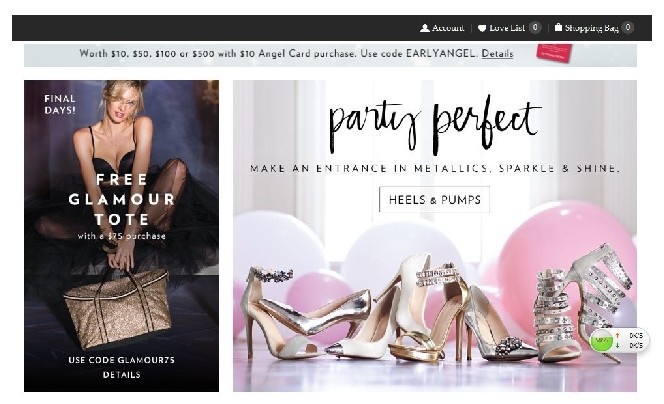
Task: Click the green circle network speed widget
Action: [x=602, y=341]
